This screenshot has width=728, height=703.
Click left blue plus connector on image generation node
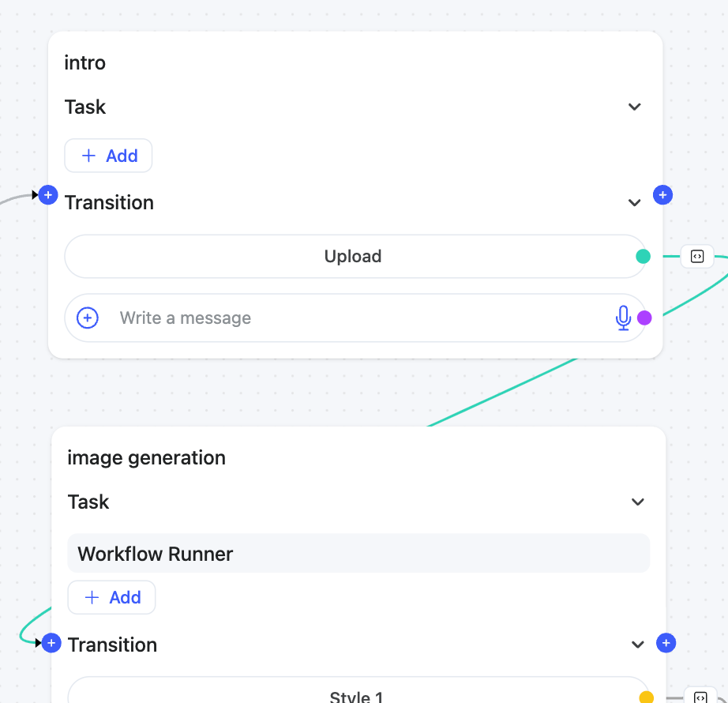(x=51, y=644)
